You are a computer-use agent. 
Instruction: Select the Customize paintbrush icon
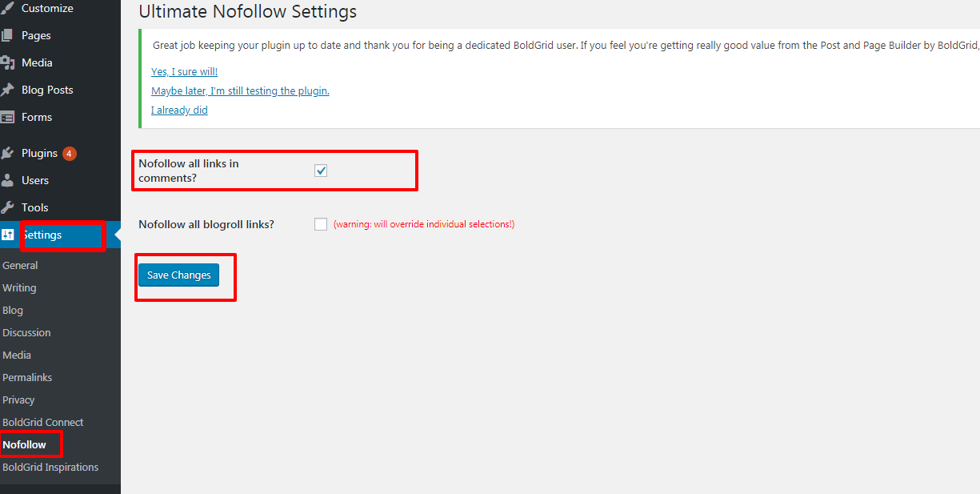point(10,8)
